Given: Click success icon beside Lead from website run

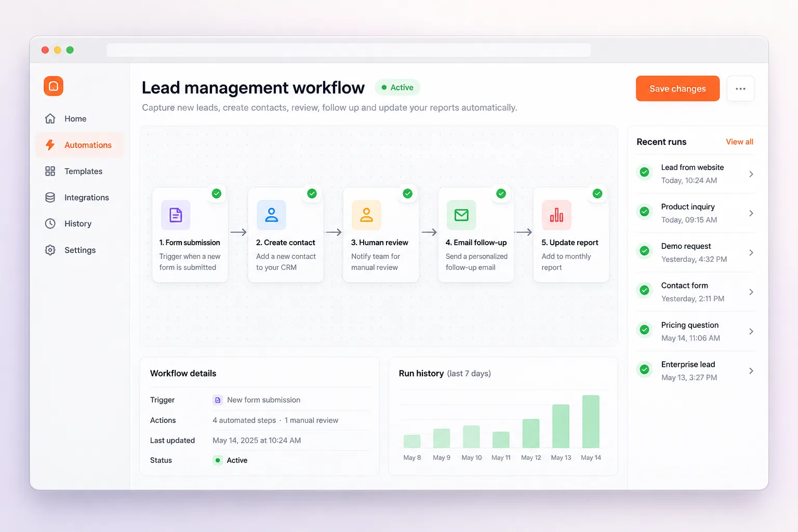Looking at the screenshot, I should [x=645, y=172].
